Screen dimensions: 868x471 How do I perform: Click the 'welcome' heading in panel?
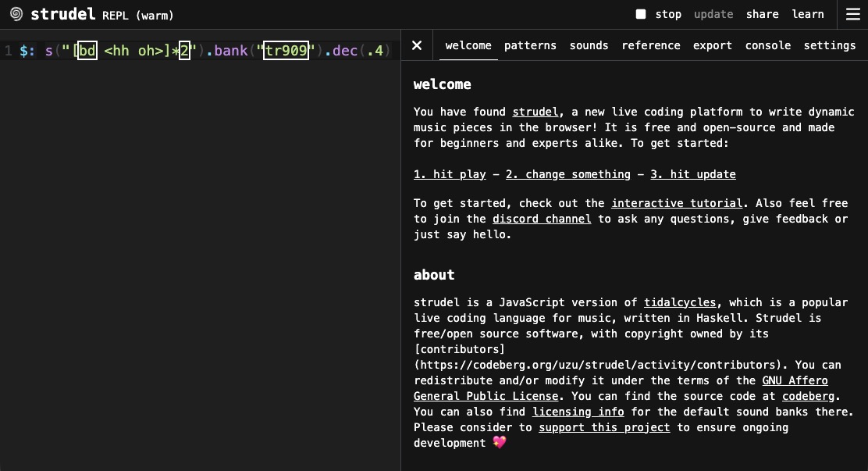pos(443,84)
